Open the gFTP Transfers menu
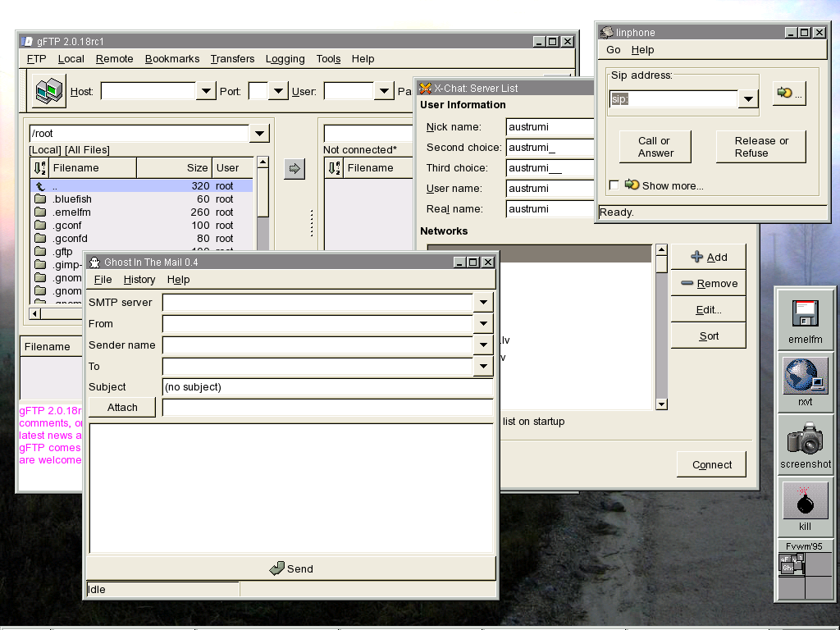This screenshot has width=840, height=630. tap(232, 59)
